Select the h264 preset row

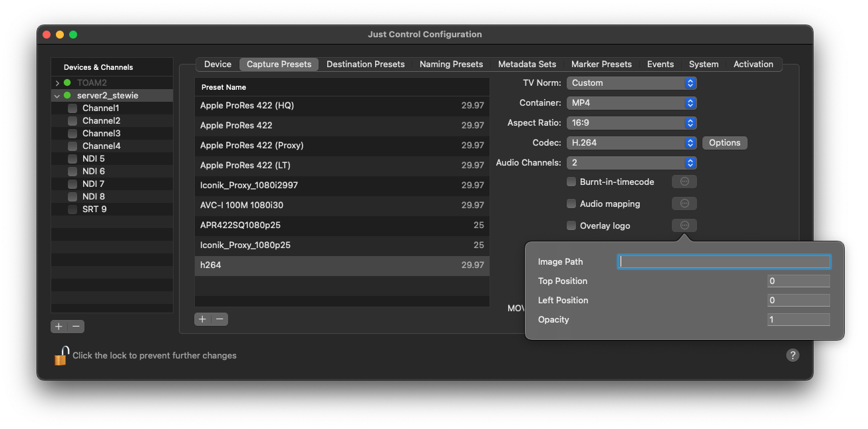point(342,265)
